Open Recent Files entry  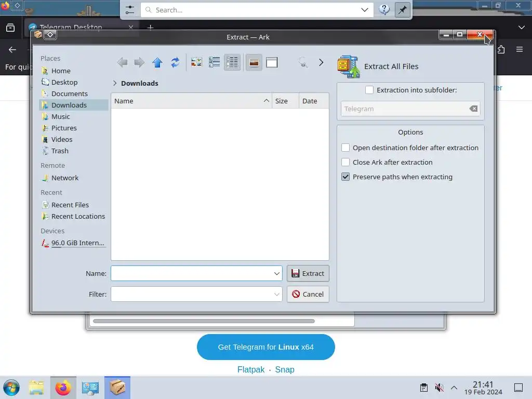pyautogui.click(x=74, y=205)
